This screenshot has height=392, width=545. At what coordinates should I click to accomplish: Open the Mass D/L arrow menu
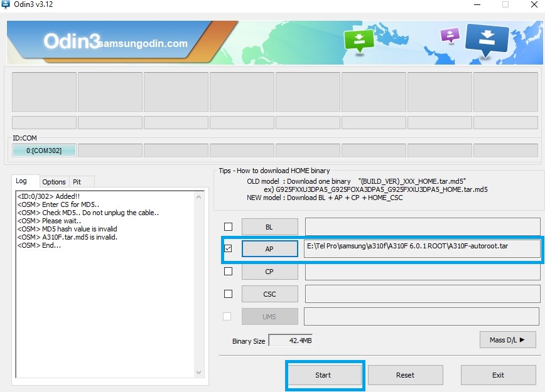[x=507, y=340]
